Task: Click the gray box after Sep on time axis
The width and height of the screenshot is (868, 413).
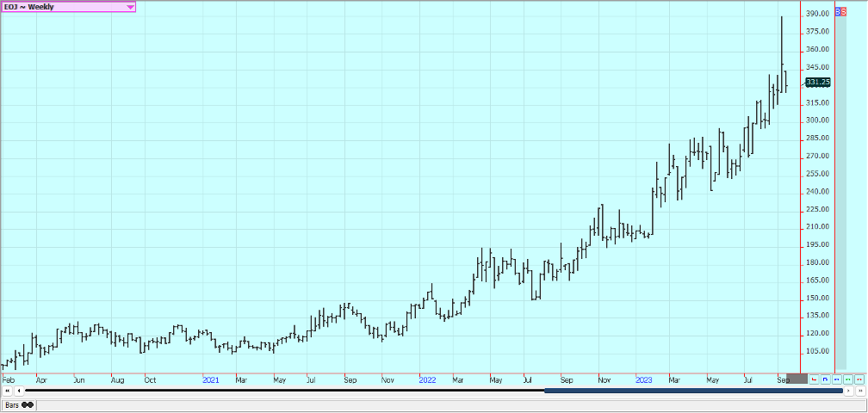Action: (x=797, y=379)
